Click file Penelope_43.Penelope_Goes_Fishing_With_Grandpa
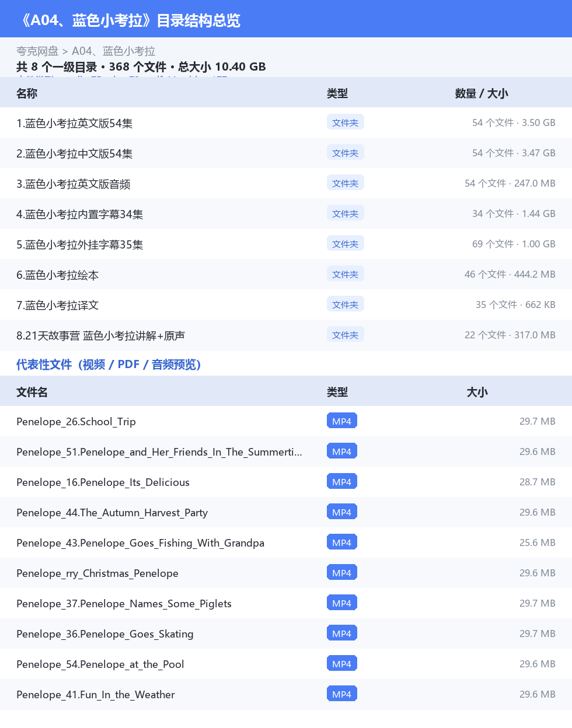Viewport: 572px width, 728px height. [x=140, y=543]
